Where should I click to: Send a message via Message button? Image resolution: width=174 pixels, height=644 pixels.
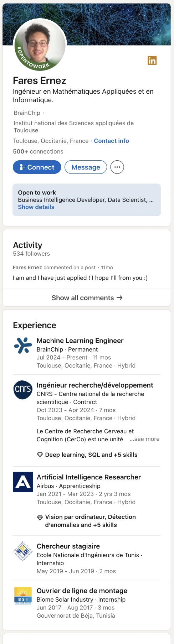coord(86,167)
